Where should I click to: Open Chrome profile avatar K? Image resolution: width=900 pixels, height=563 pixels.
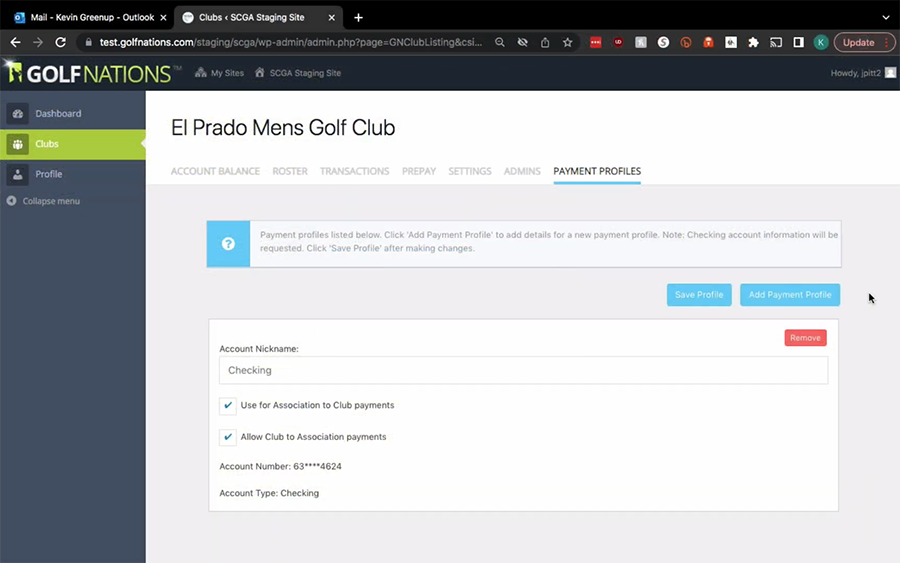pos(821,42)
